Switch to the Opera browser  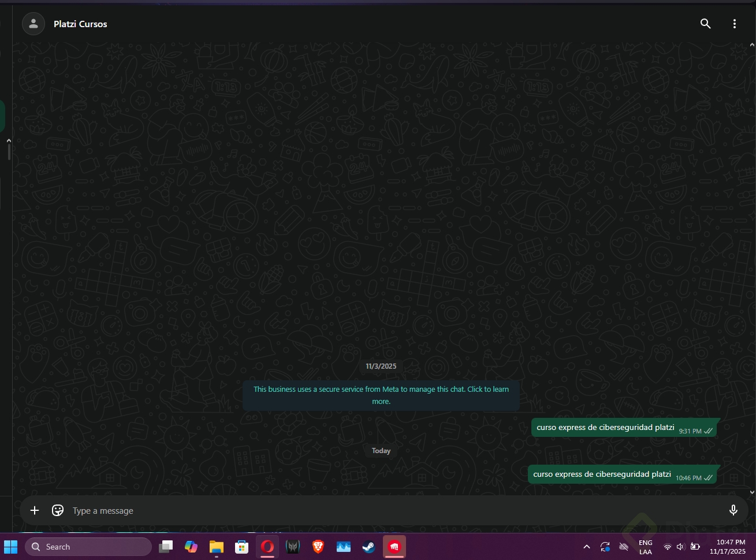point(267,547)
